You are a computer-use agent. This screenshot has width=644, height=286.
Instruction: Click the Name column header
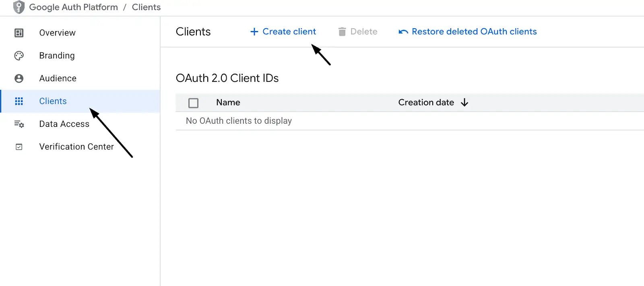click(x=228, y=102)
